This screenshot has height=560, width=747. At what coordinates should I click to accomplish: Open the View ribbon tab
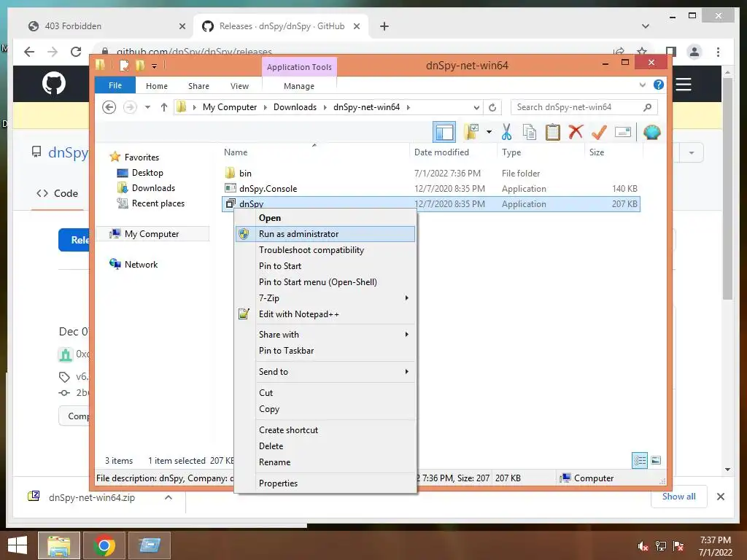coord(239,86)
